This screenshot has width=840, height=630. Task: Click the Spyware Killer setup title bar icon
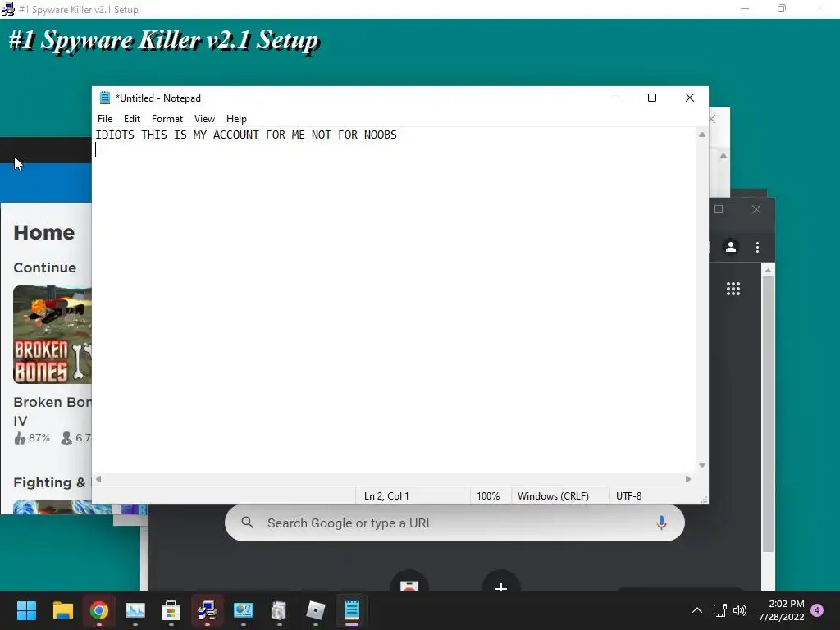[x=8, y=9]
